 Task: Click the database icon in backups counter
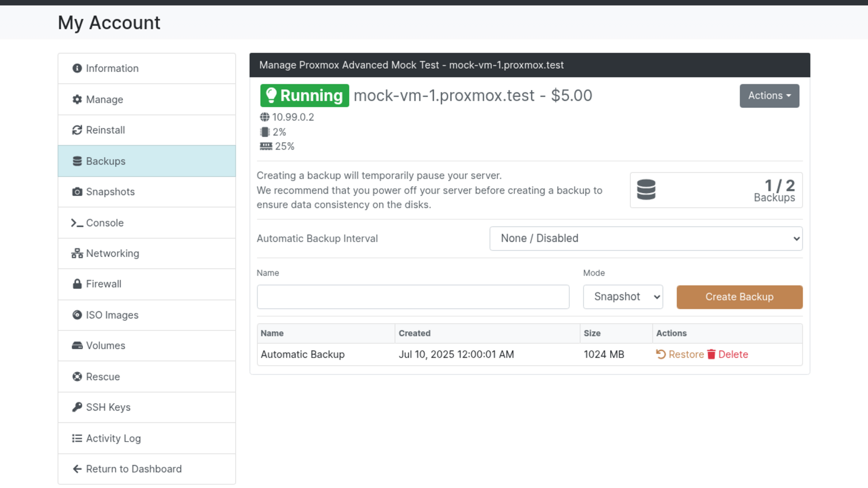(x=646, y=190)
